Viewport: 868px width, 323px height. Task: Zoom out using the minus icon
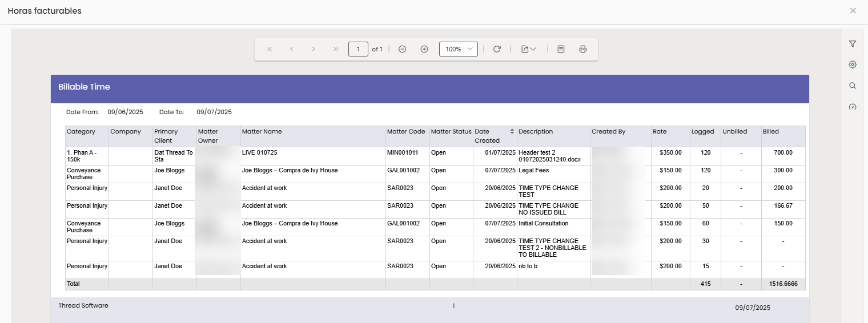pos(402,49)
